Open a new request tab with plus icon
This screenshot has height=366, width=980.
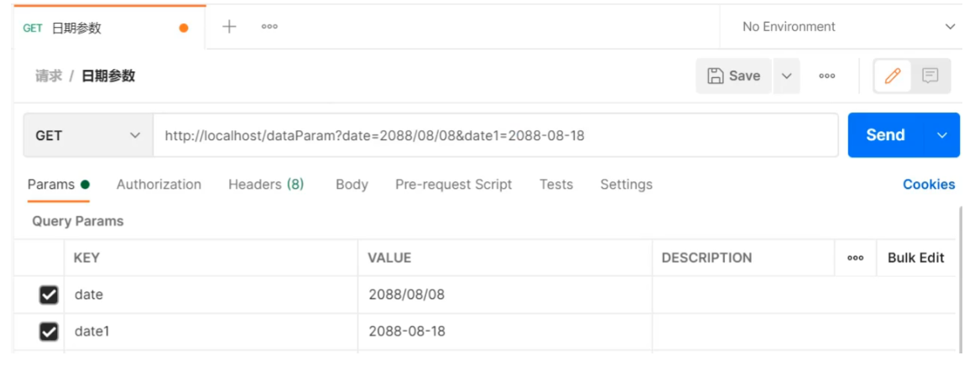(x=229, y=26)
